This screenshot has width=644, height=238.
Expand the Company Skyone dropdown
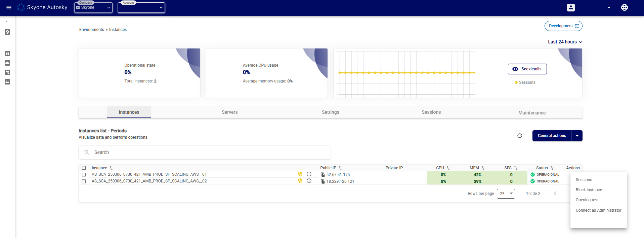(93, 7)
